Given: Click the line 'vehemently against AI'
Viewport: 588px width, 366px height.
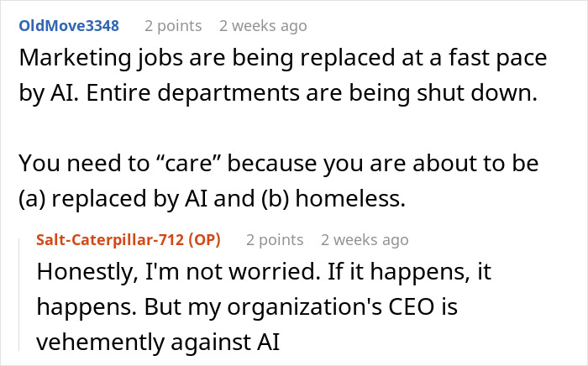Looking at the screenshot, I should pyautogui.click(x=158, y=342).
